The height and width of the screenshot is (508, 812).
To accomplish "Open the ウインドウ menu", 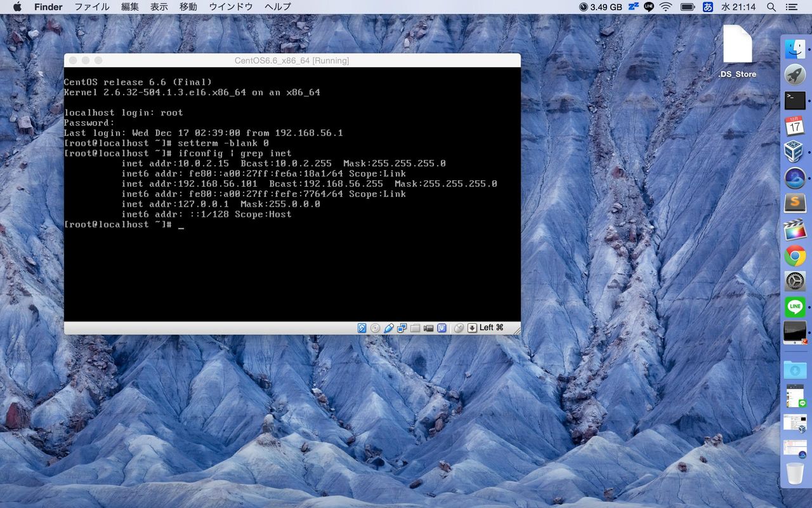I will pyautogui.click(x=231, y=7).
